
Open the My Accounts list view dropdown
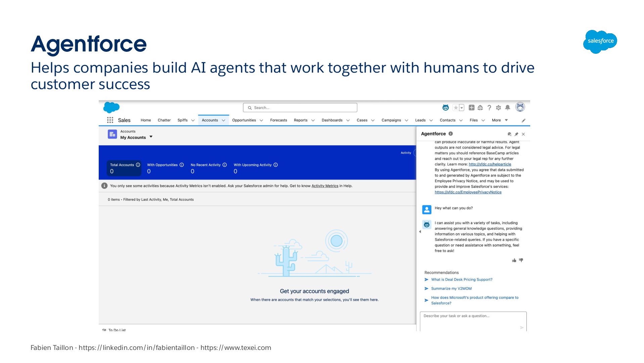[x=151, y=137]
